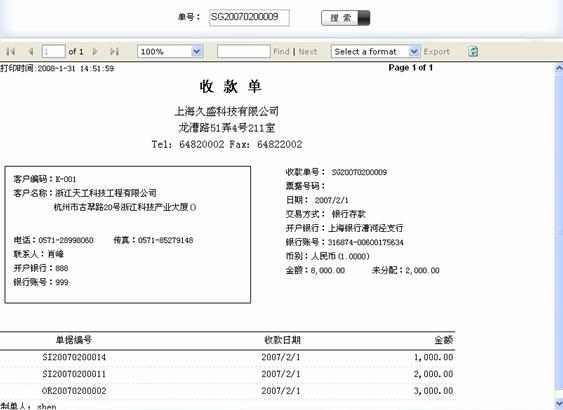Screen dimensions: 563x410
Task: Click transaction method 银行存款
Action: coord(348,214)
